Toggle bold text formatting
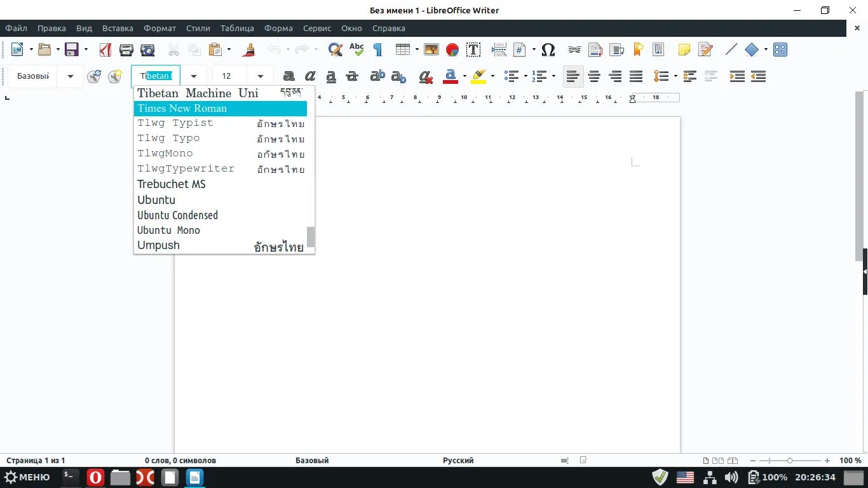Screen dimensions: 868x488 (288, 77)
